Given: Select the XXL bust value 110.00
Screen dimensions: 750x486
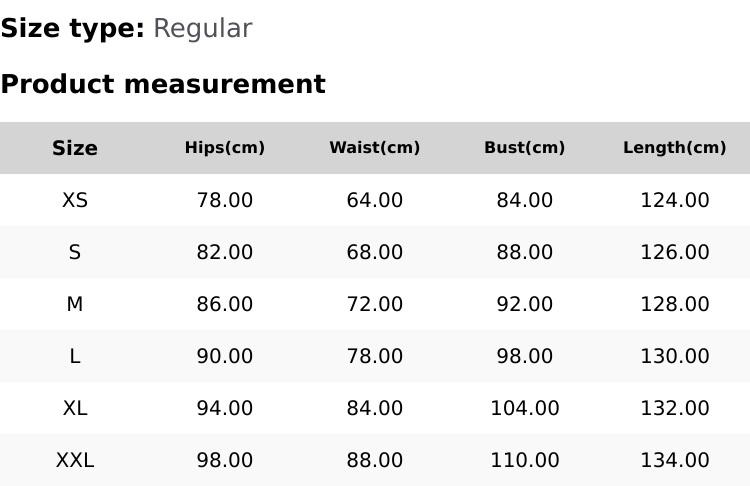Looking at the screenshot, I should [525, 460].
